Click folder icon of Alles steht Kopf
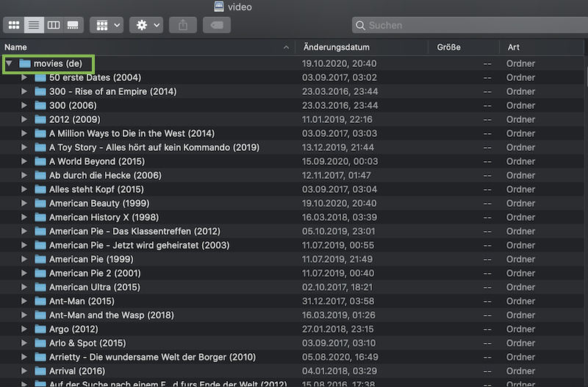Screen dimensions: 588x387 click(40, 189)
